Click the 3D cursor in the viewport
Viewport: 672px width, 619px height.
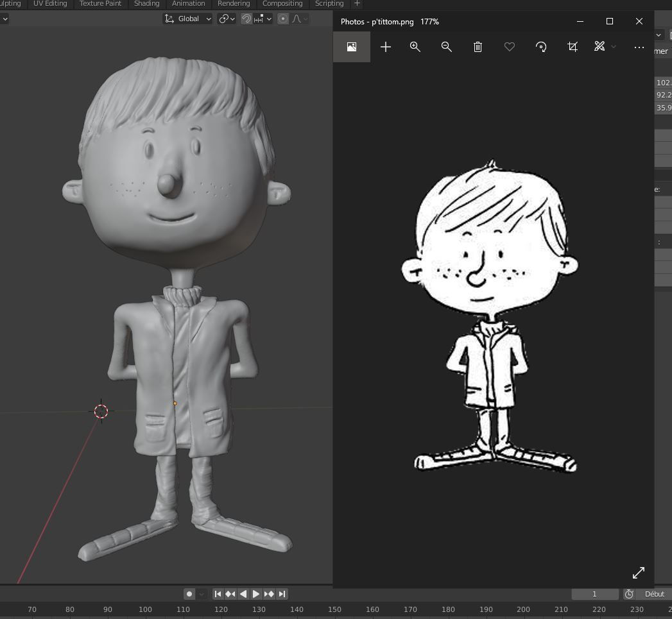coord(101,411)
